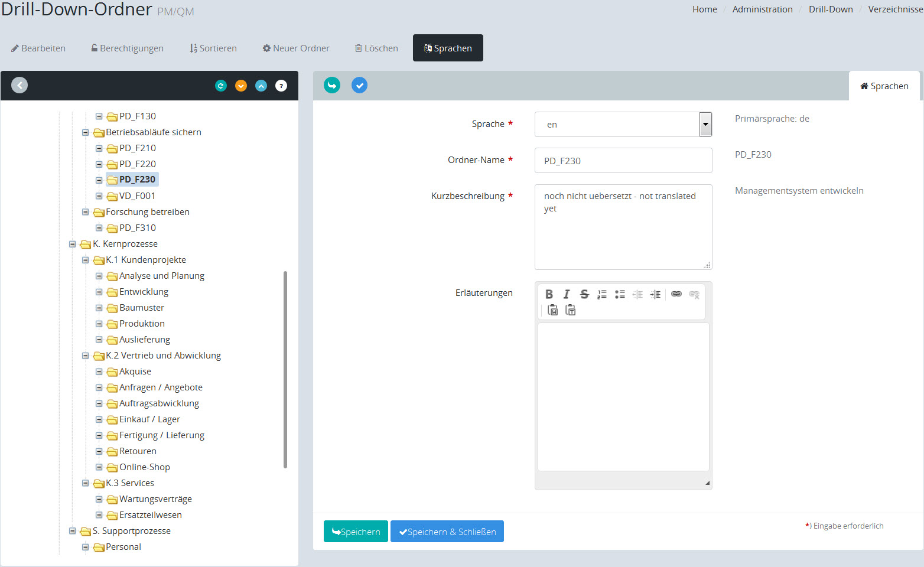Collapse the K.2 Vertrieb und Abwicklung node
Image resolution: width=924 pixels, height=567 pixels.
coord(86,356)
